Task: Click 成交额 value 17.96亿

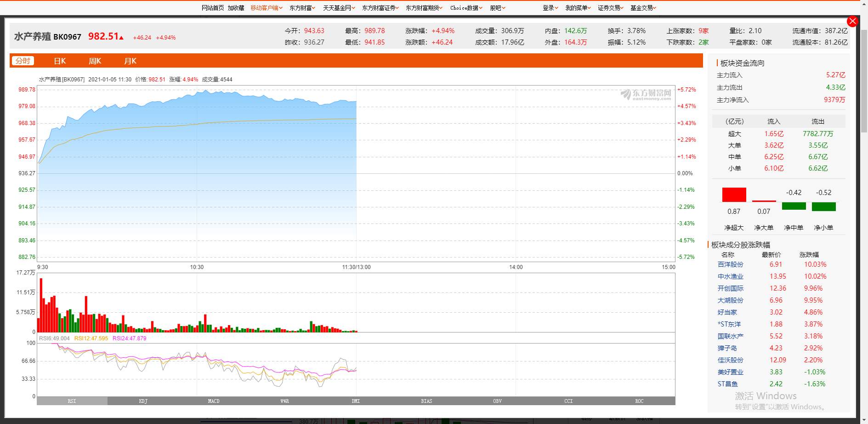Action: click(512, 42)
